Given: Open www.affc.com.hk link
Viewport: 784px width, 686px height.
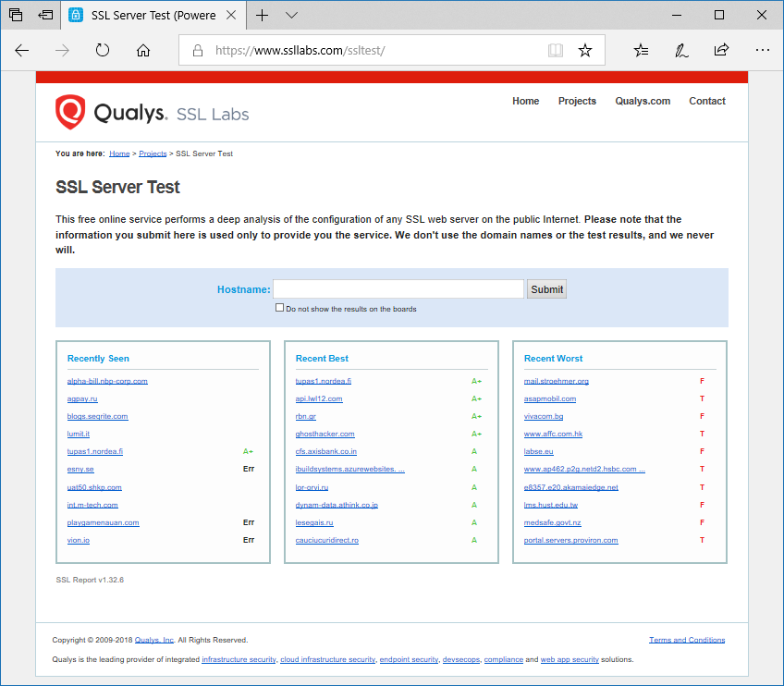Looking at the screenshot, I should [554, 434].
